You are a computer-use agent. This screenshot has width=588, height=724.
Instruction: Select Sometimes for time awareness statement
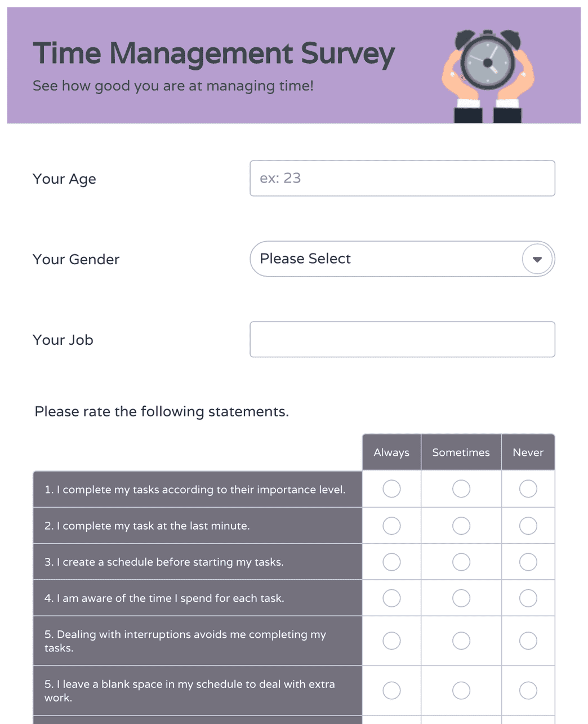(461, 598)
